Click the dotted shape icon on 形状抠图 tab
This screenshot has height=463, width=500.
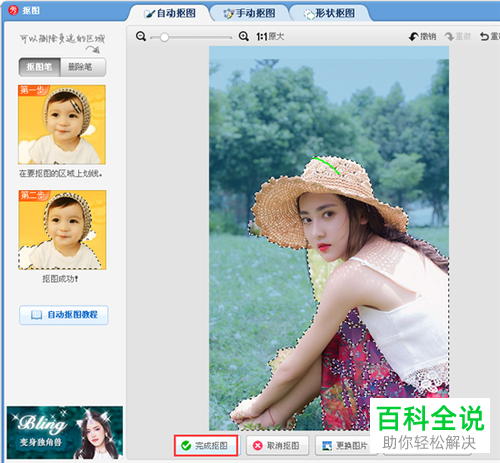point(309,14)
